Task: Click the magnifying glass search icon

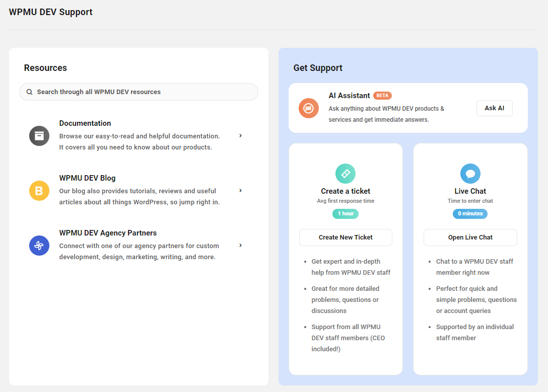Action: [29, 92]
